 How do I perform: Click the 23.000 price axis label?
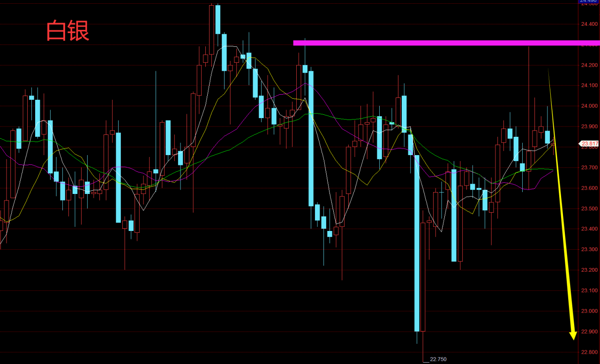pyautogui.click(x=590, y=312)
